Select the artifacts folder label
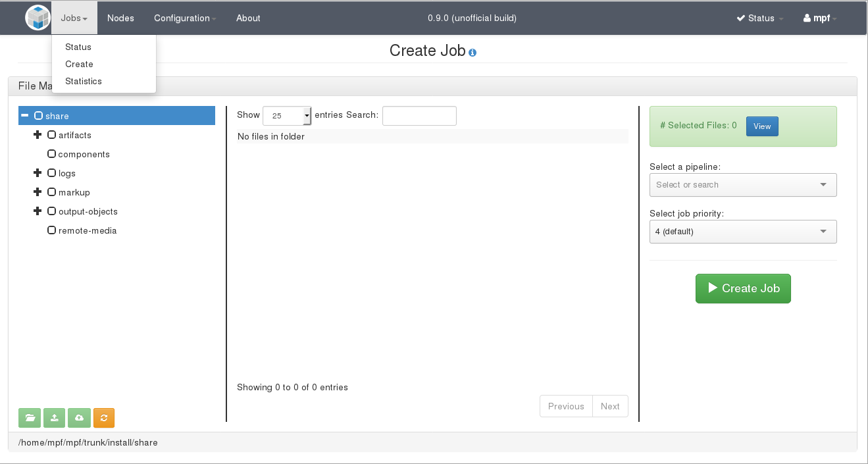Image resolution: width=868 pixels, height=464 pixels. coord(75,135)
